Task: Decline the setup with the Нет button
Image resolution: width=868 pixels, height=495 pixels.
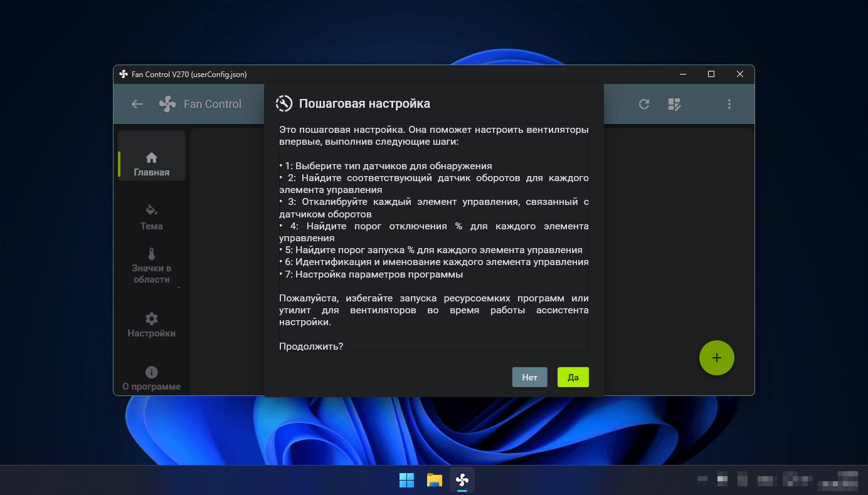Action: 530,377
